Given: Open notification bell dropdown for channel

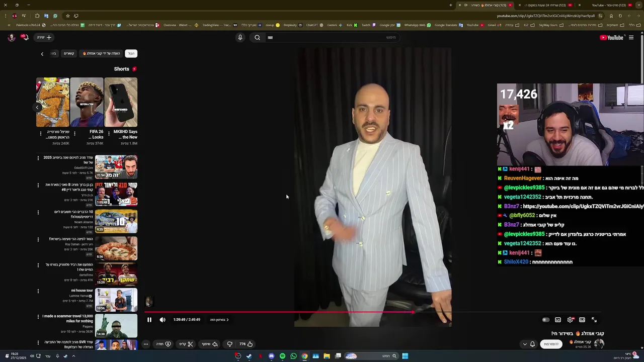Looking at the screenshot, I should [x=529, y=344].
